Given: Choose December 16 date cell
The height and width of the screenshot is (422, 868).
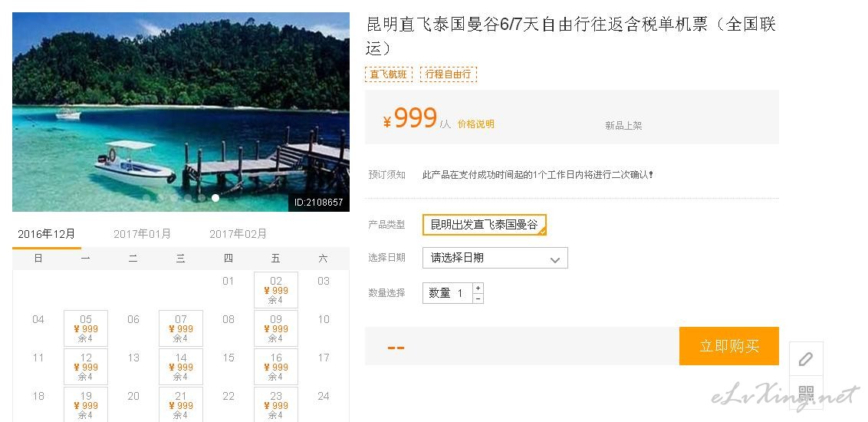Looking at the screenshot, I should pos(276,367).
